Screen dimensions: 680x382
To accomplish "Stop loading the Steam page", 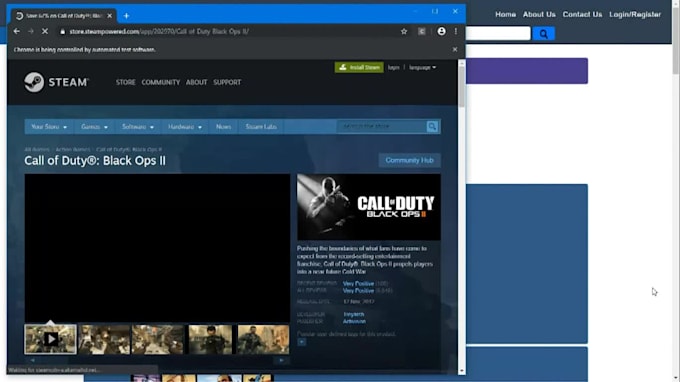I will click(x=45, y=31).
